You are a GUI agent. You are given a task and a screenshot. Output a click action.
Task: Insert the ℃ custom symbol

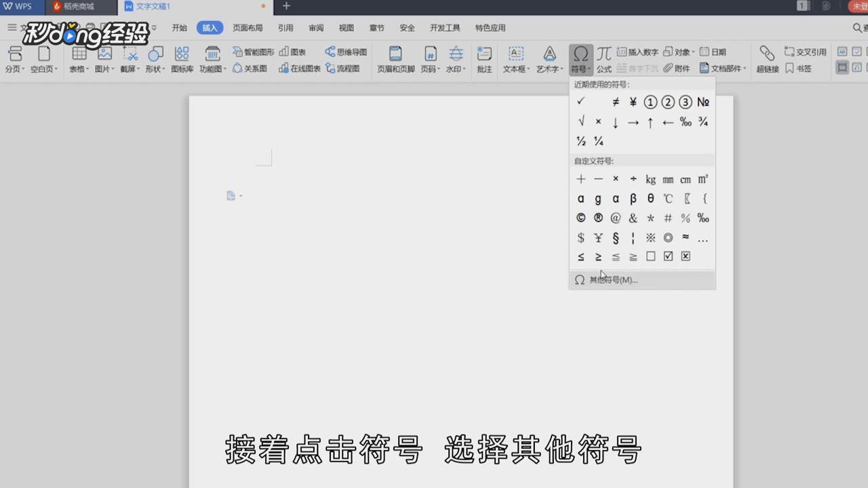pos(668,199)
